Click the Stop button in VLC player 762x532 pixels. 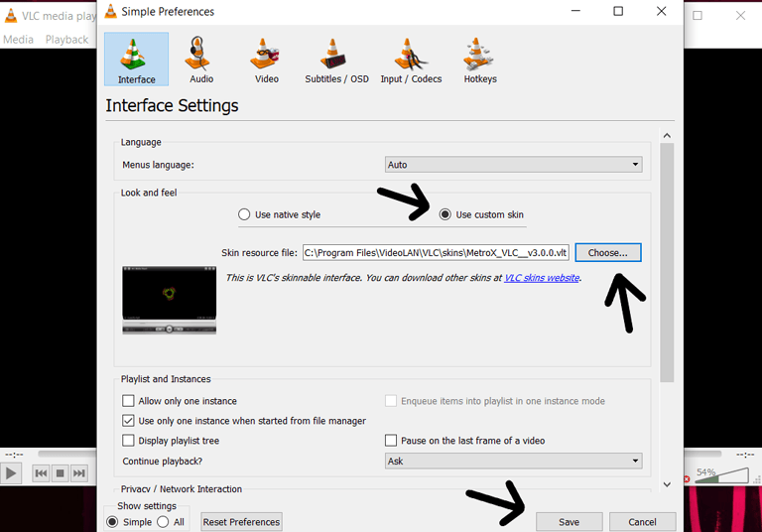[x=60, y=473]
